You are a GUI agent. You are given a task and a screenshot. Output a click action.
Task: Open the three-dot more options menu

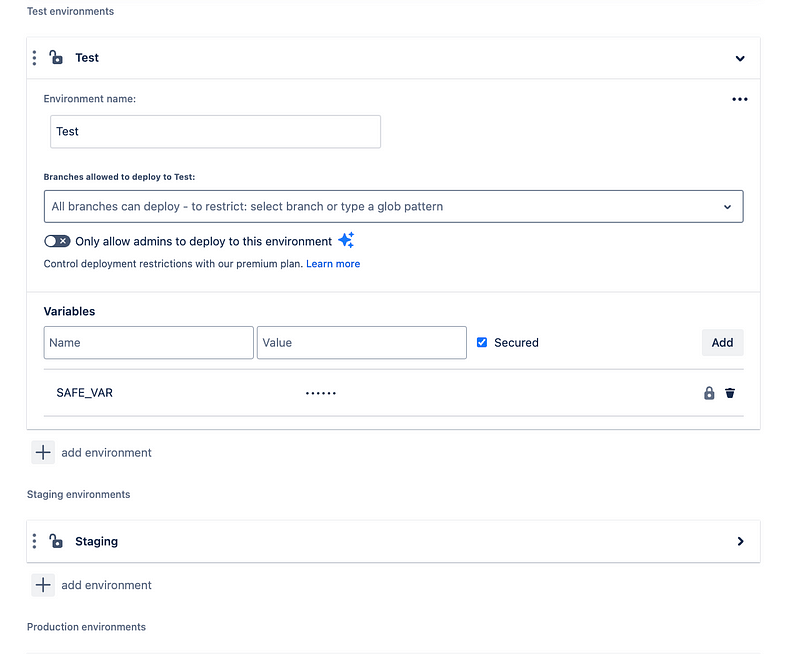tap(740, 99)
